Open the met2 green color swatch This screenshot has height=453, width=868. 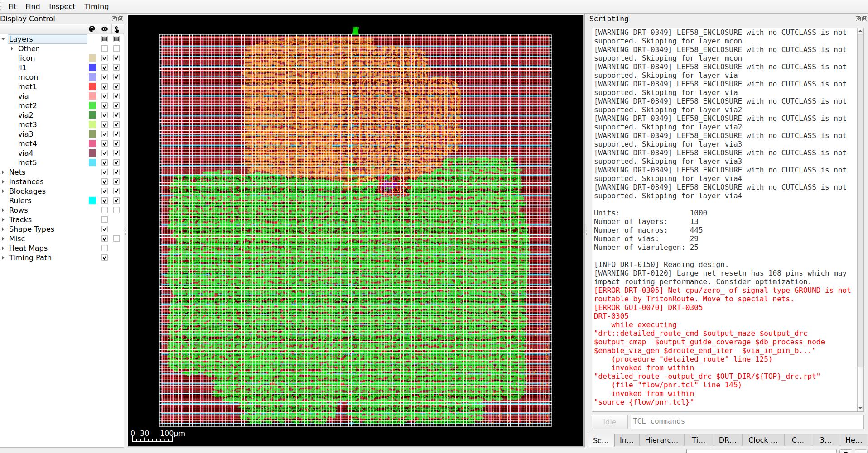tap(92, 105)
